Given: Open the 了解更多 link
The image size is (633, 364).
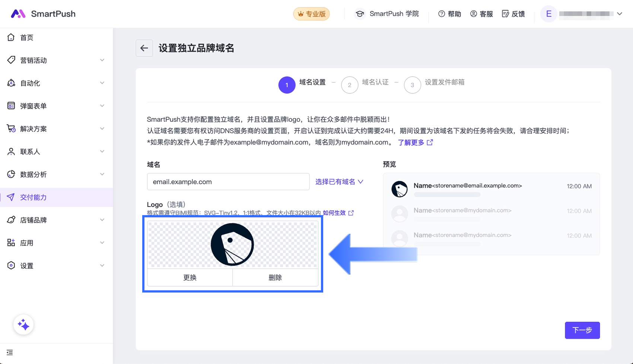Looking at the screenshot, I should tap(415, 143).
